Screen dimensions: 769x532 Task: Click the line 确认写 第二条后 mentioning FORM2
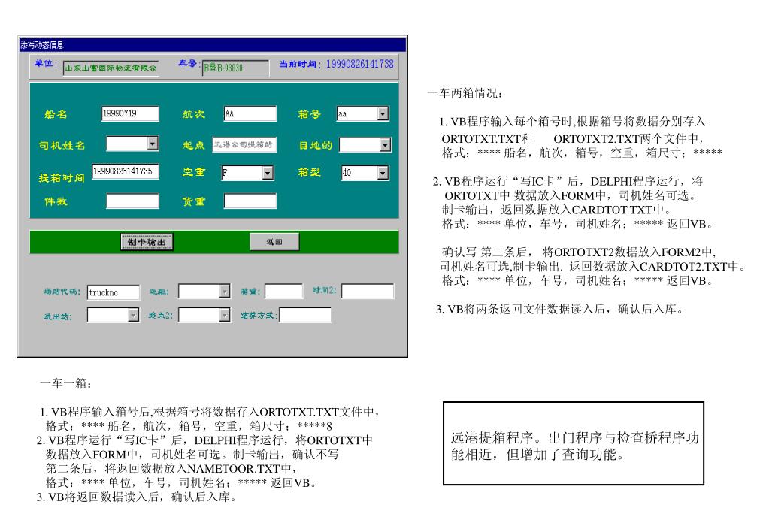coord(580,252)
